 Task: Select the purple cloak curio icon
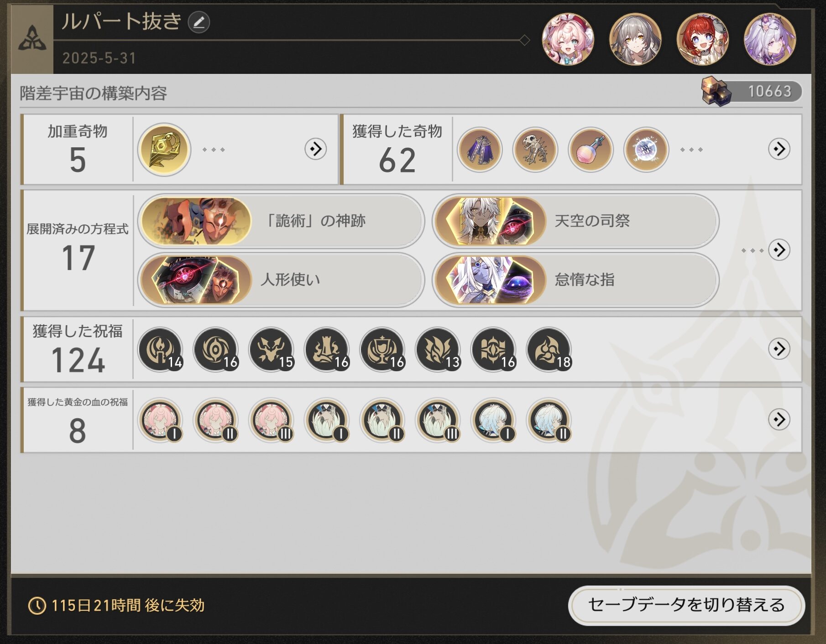480,150
